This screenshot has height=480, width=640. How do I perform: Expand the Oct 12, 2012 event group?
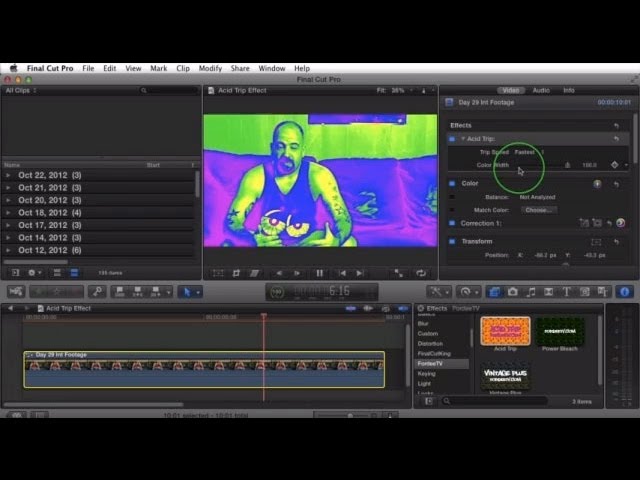(x=8, y=250)
